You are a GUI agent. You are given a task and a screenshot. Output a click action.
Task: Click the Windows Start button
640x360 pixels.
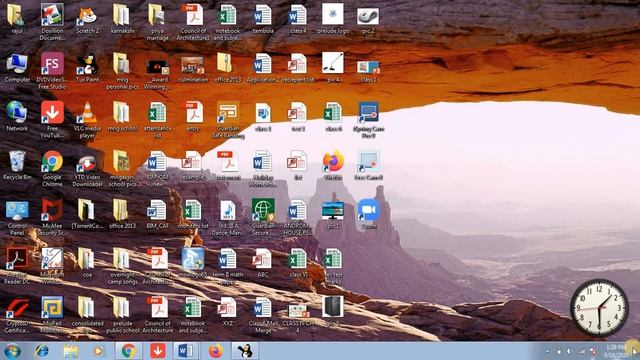click(x=12, y=351)
